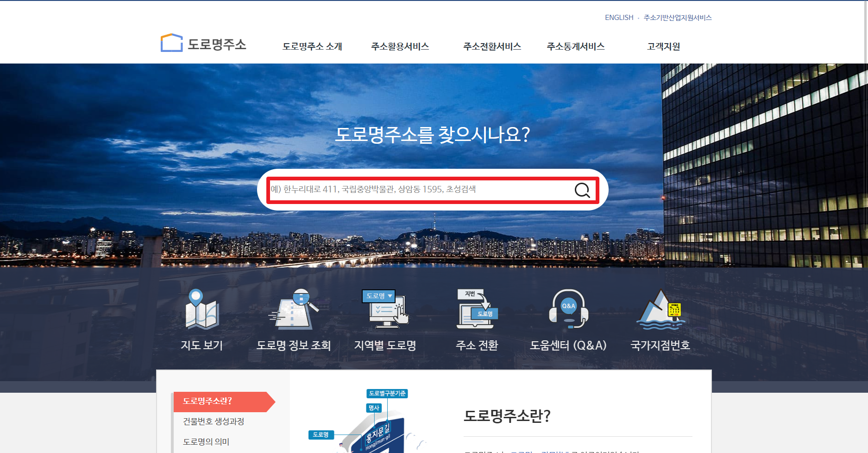Go to 주소기반산업지원서비스 link
This screenshot has height=453, width=868.
[678, 18]
